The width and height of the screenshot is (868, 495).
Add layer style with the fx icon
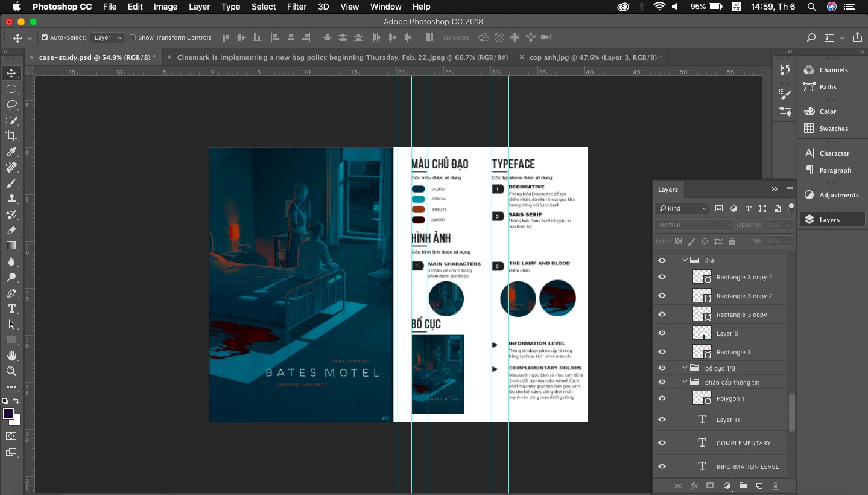click(x=694, y=485)
